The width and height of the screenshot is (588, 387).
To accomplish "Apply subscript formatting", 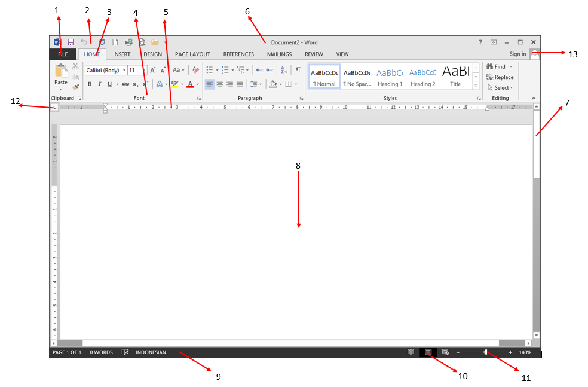I will point(135,84).
